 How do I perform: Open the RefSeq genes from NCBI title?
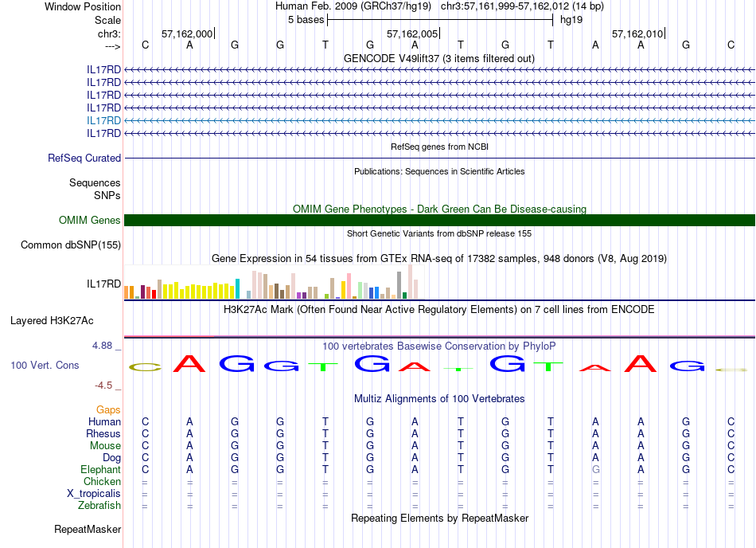pos(439,147)
